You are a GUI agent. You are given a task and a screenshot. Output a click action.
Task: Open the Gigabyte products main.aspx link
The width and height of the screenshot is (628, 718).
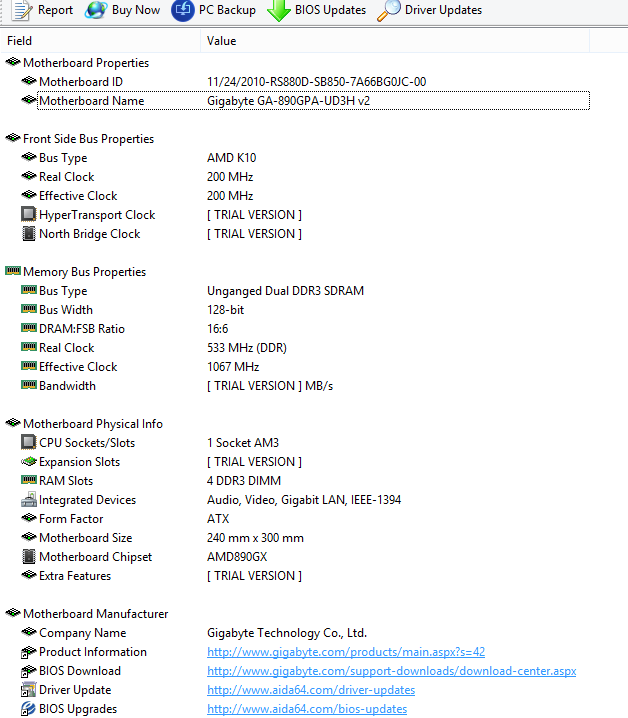click(346, 652)
